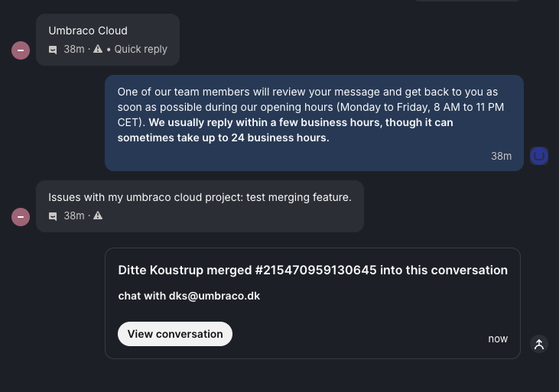The width and height of the screenshot is (559, 392).
Task: Click the pink avatar beside Umbraco Cloud message
Action: click(21, 50)
